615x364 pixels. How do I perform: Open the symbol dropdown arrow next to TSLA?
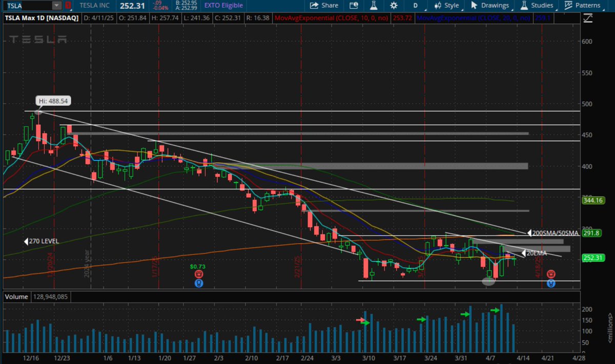[x=56, y=6]
